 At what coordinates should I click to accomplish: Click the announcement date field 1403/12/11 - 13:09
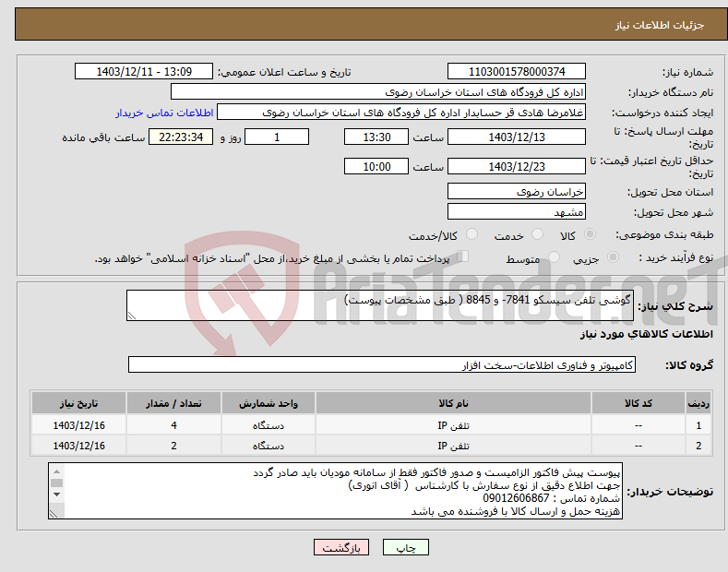pos(143,72)
